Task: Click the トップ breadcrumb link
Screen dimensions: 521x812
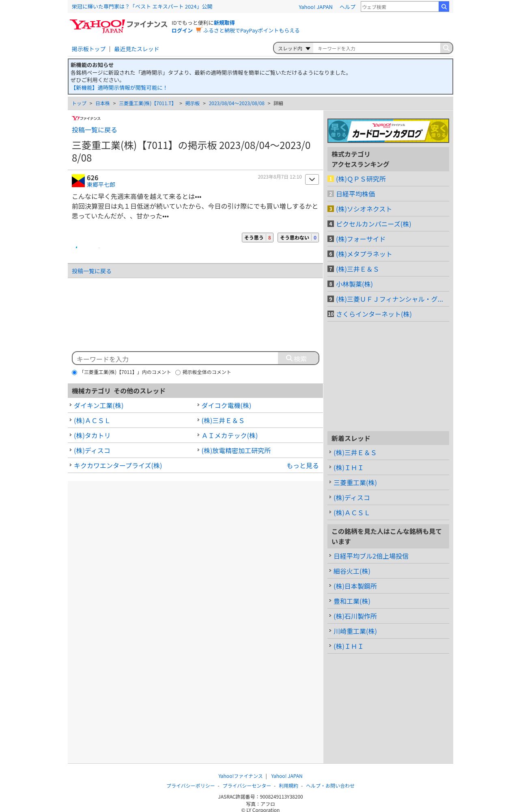Action: click(79, 104)
